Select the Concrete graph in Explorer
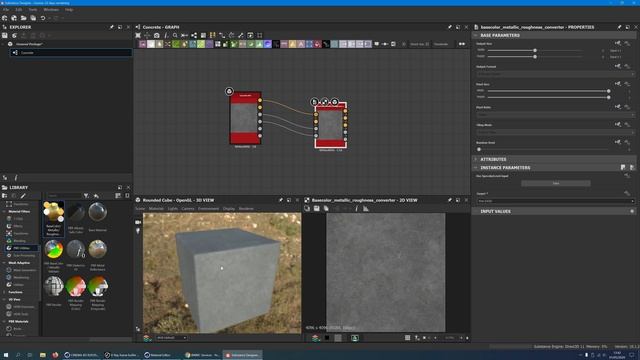 70,53
